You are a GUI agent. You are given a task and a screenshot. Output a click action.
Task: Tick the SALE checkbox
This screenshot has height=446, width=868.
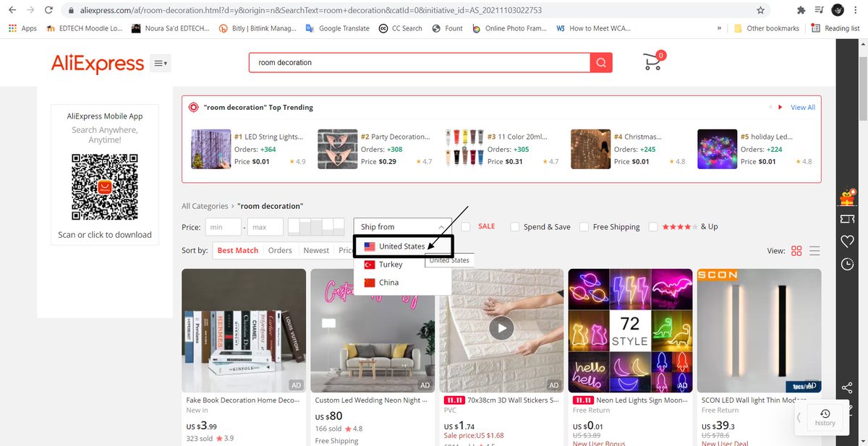coord(467,226)
